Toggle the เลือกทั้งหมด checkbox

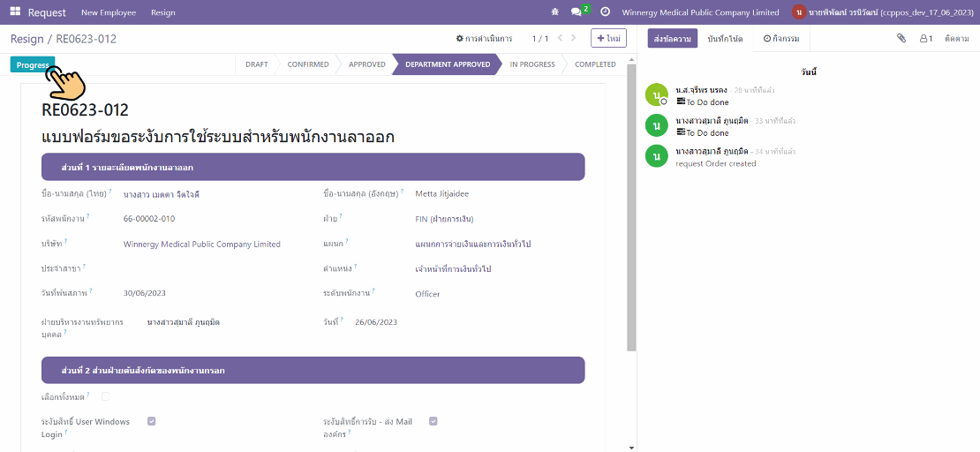[x=106, y=396]
